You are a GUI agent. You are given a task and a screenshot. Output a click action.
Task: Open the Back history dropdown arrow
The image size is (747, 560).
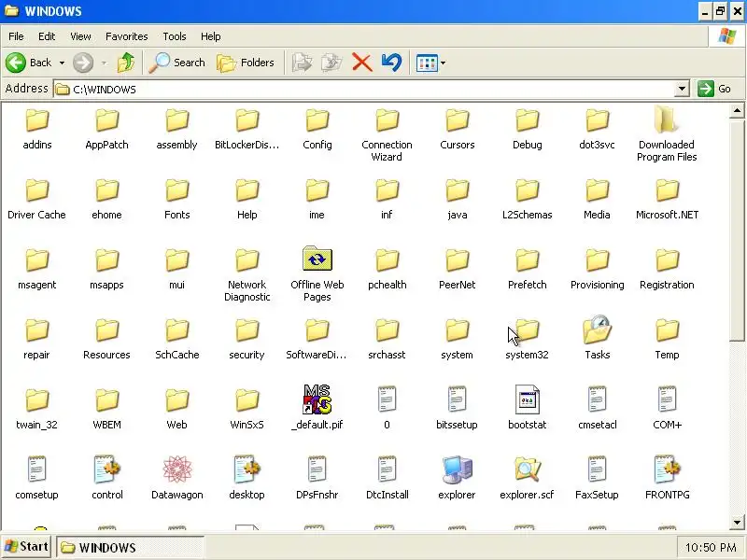[62, 63]
